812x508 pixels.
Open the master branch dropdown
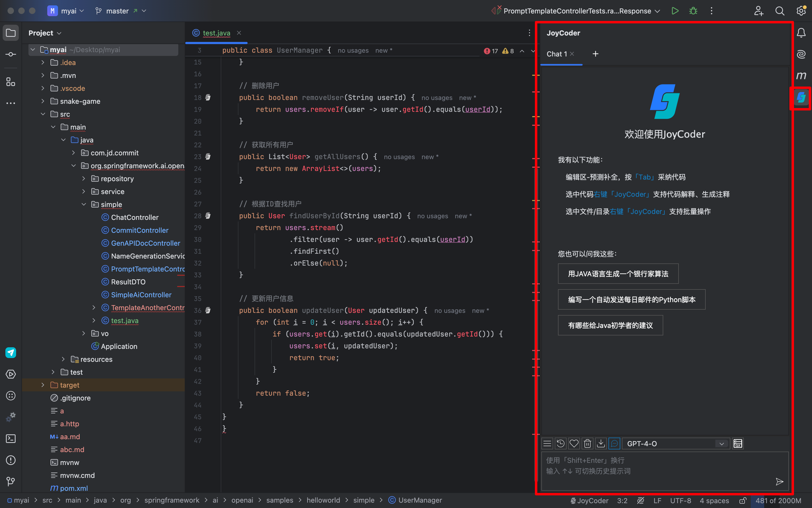coord(121,11)
